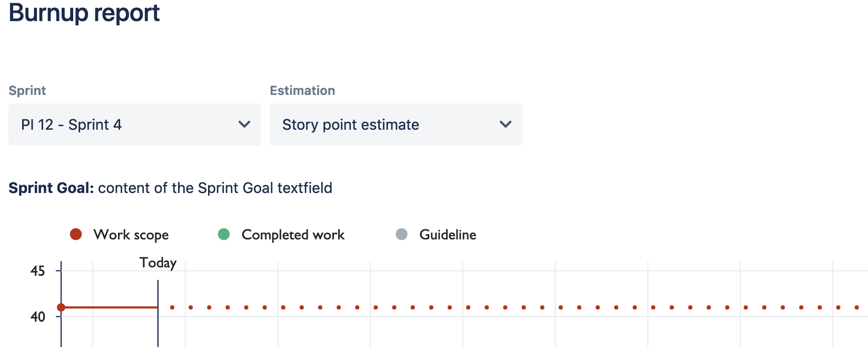868x347 pixels.
Task: Click the Estimation field label
Action: [x=302, y=90]
